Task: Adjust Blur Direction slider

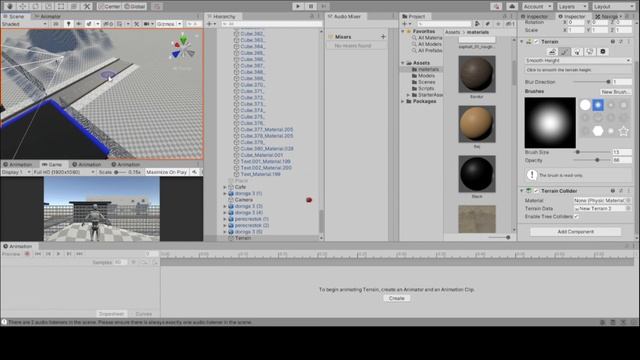Action: pyautogui.click(x=591, y=82)
